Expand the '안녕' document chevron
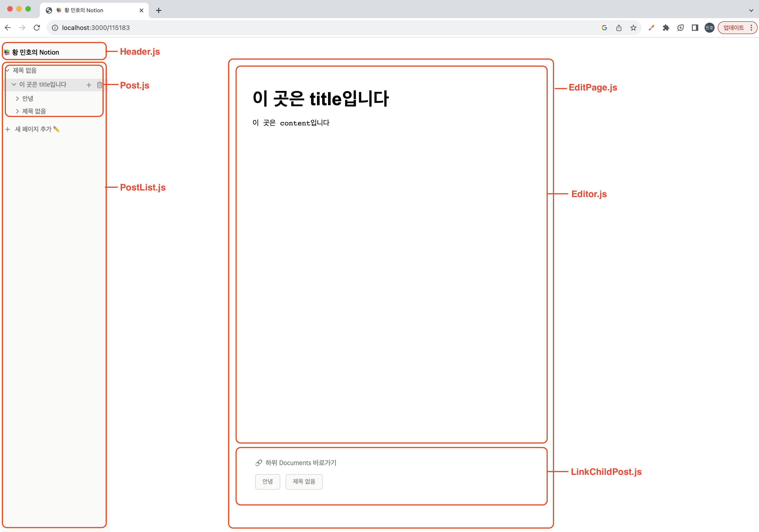This screenshot has width=759, height=532. pos(17,98)
